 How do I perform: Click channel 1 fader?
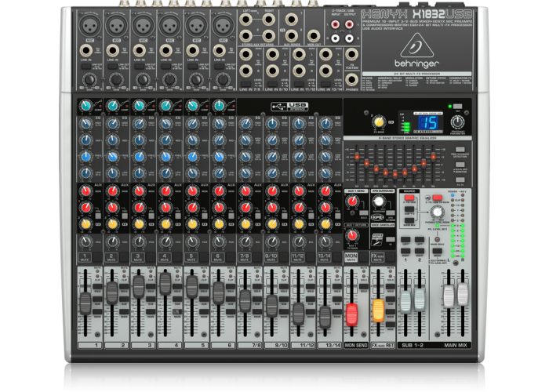[85, 303]
